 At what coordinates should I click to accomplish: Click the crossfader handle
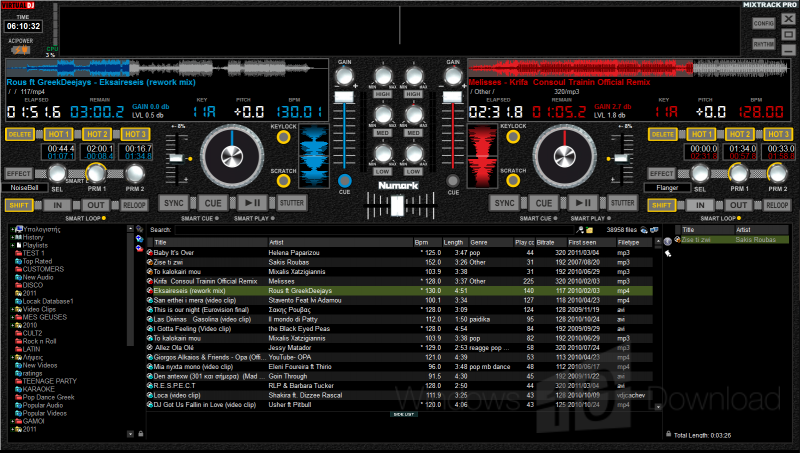click(x=397, y=205)
